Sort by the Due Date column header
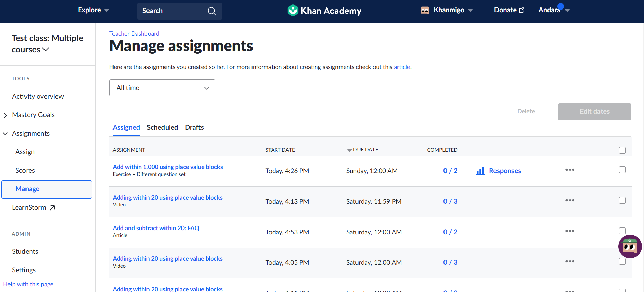 pyautogui.click(x=365, y=150)
